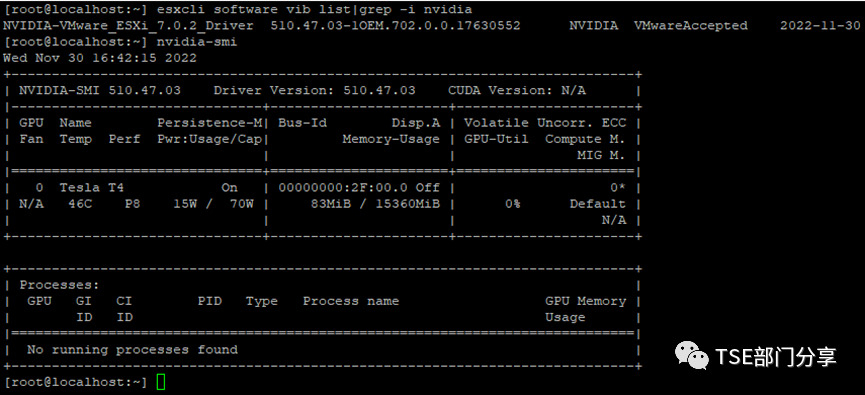The width and height of the screenshot is (865, 395).
Task: Click the 83MiB / 15360MiB memory usage
Action: coord(375,204)
